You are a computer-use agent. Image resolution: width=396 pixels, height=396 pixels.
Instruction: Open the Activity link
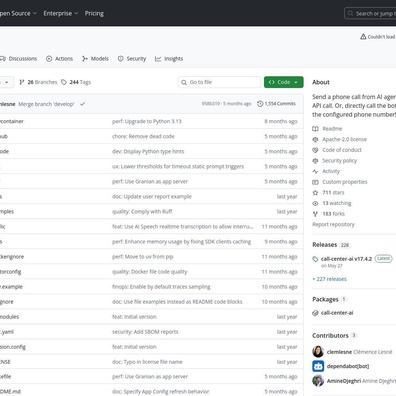pos(331,171)
